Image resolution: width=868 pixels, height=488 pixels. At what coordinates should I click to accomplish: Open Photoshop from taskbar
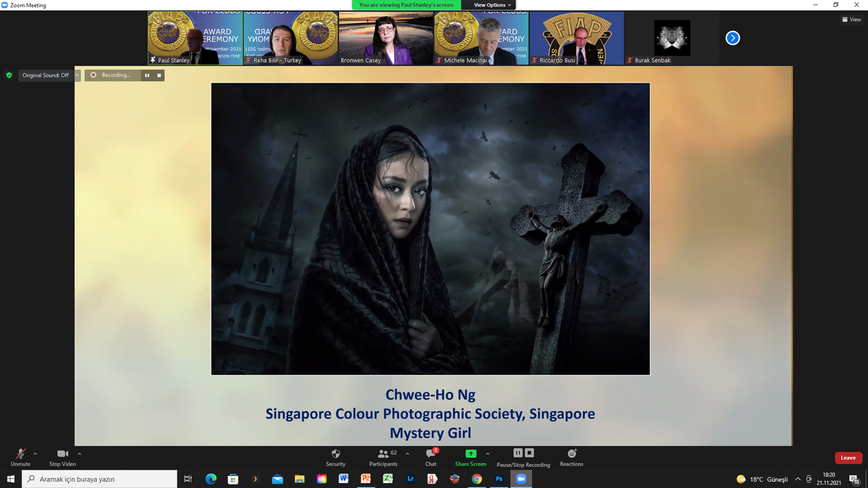[499, 479]
